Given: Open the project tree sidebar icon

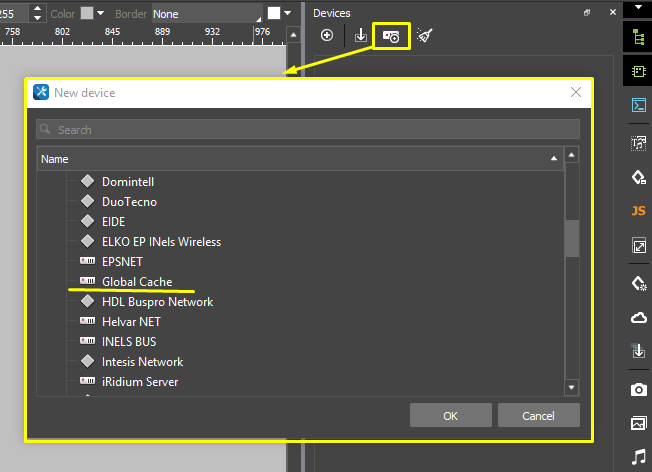Looking at the screenshot, I should 638,37.
